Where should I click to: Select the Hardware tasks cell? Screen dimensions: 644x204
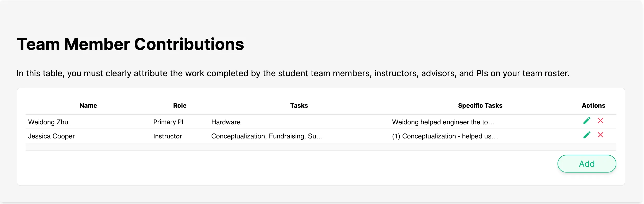coord(226,122)
